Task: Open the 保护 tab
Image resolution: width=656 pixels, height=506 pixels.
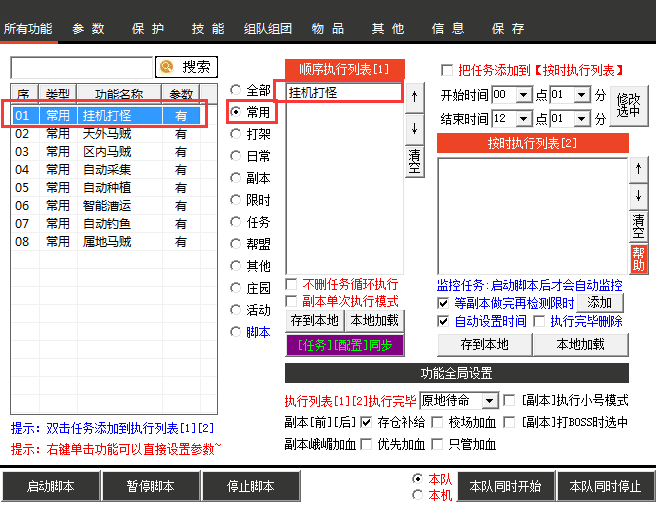Action: coord(148,29)
